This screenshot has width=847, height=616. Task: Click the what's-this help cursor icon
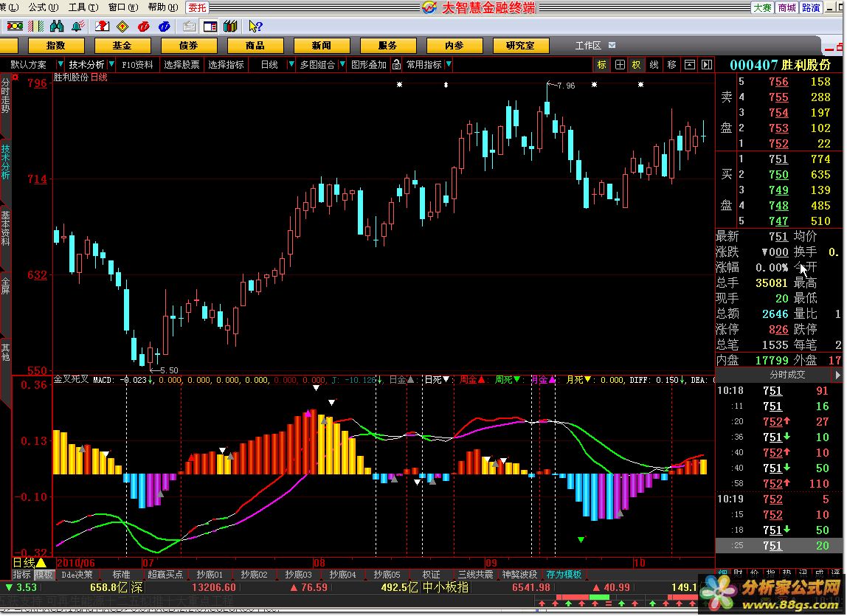(x=255, y=26)
